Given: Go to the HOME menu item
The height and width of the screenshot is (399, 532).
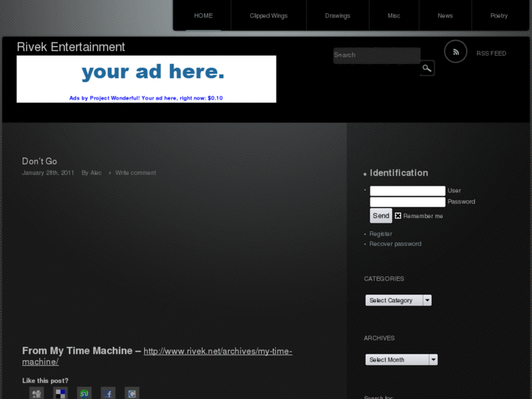Looking at the screenshot, I should (203, 15).
